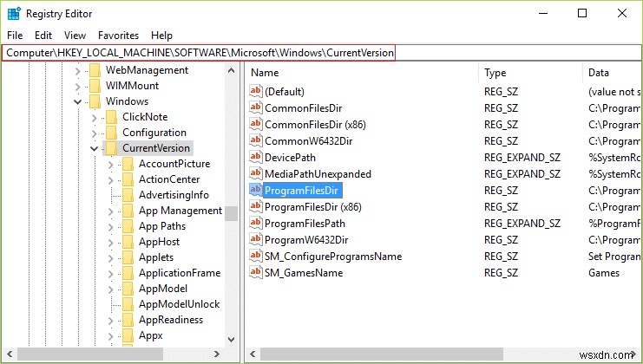Click the %ProgramF data of ProgramFilesPath row
643x364 pixels.
614,224
